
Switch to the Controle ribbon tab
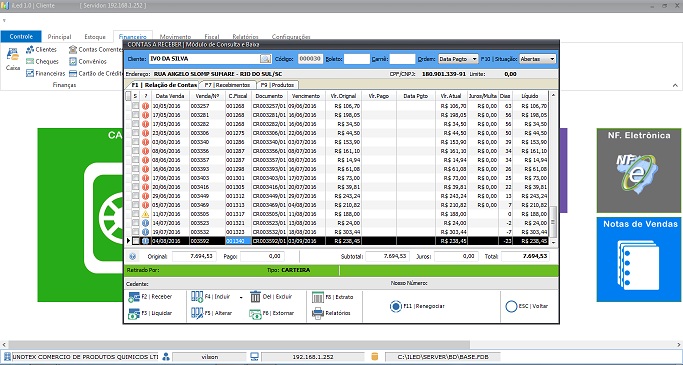click(21, 37)
